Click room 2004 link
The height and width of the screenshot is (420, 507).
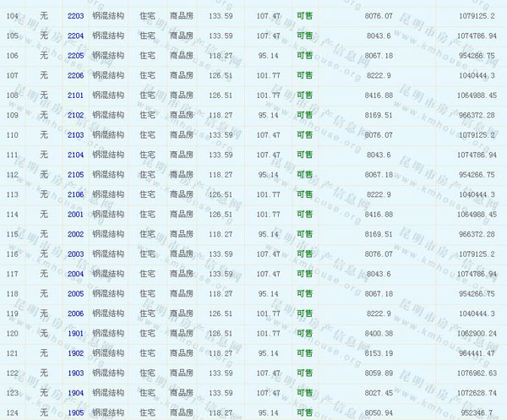[x=75, y=274]
